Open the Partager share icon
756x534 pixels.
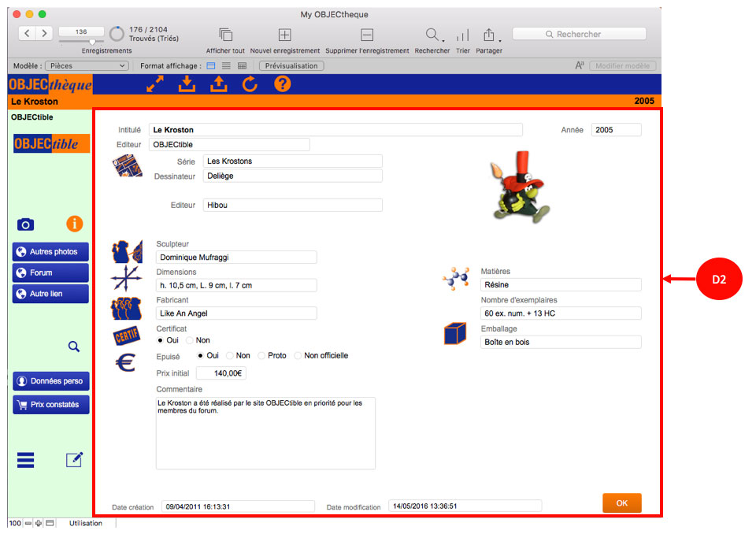click(488, 35)
